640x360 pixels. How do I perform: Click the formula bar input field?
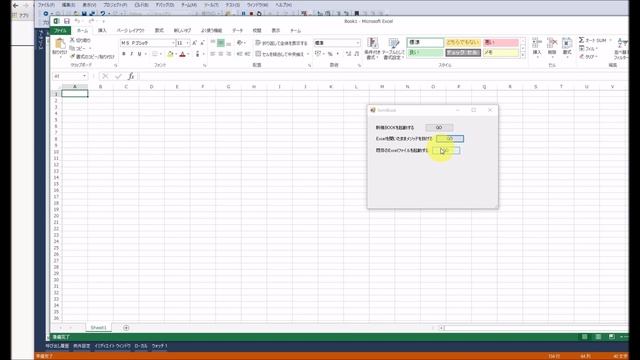384,76
